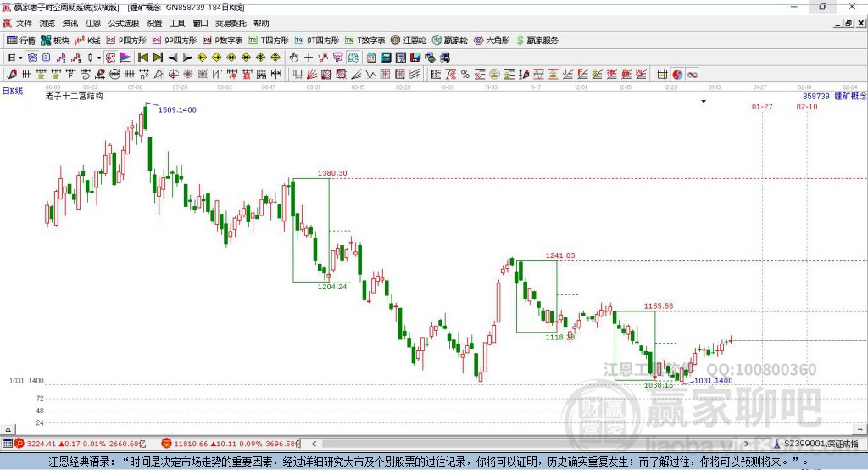The width and height of the screenshot is (868, 470).
Task: Open the 江恩轮 Gann wheel
Action: 409,41
